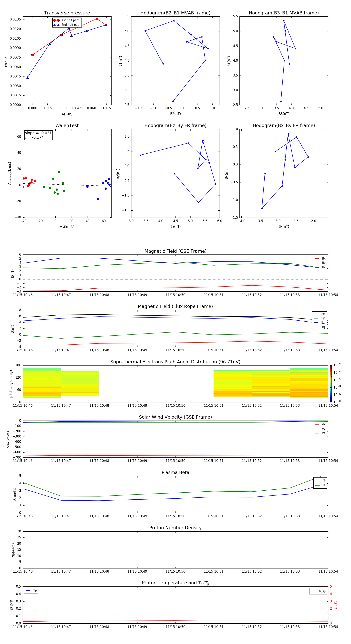Click the "Solar Wind Velocity (GSE Frame)" title
The image size is (351, 644).
click(175, 417)
